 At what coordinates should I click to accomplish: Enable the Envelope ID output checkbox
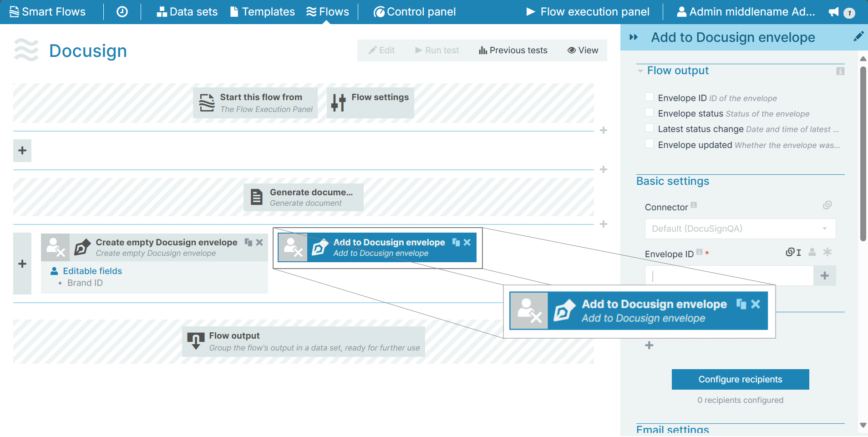(650, 97)
